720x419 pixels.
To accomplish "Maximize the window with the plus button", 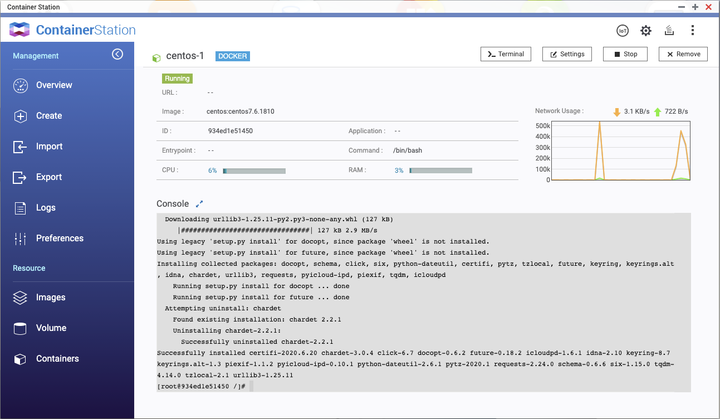I will [x=695, y=7].
